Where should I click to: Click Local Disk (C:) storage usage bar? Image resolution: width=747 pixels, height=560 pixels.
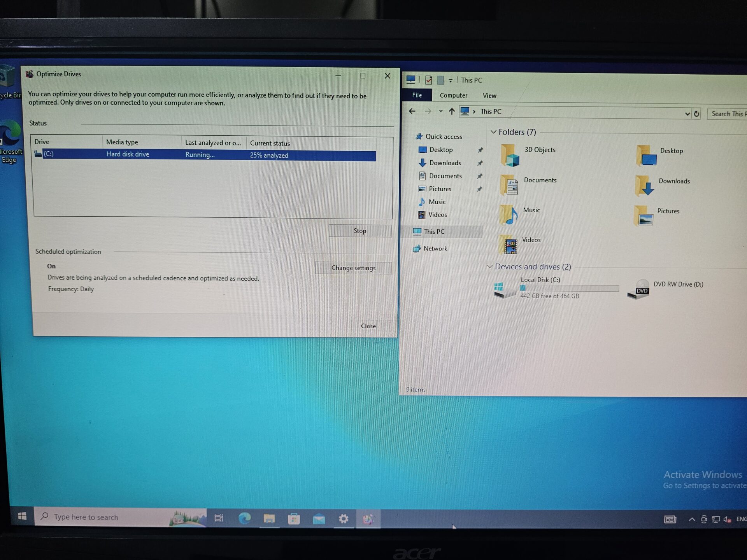click(569, 288)
